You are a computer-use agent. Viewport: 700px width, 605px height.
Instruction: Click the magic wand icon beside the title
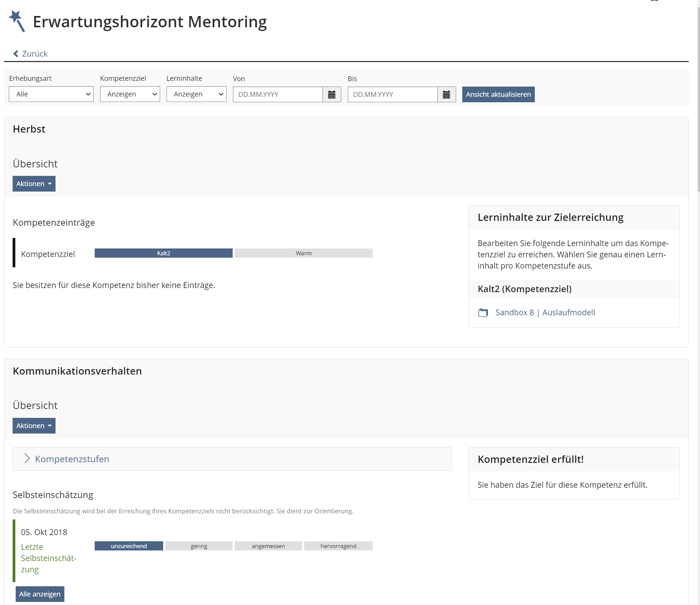pos(17,21)
